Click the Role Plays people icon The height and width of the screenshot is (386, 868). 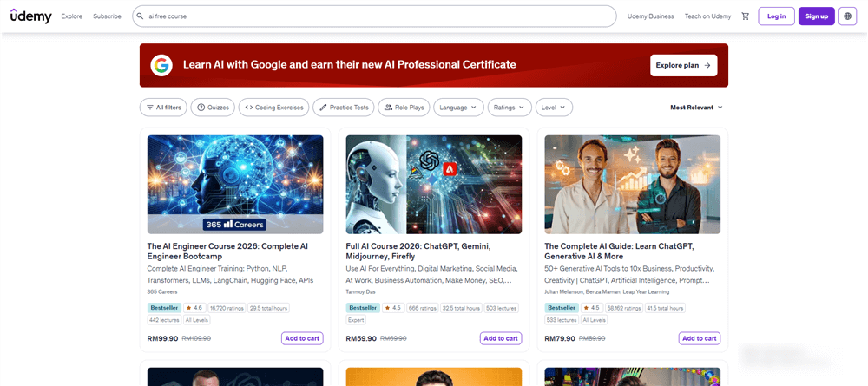pos(389,108)
